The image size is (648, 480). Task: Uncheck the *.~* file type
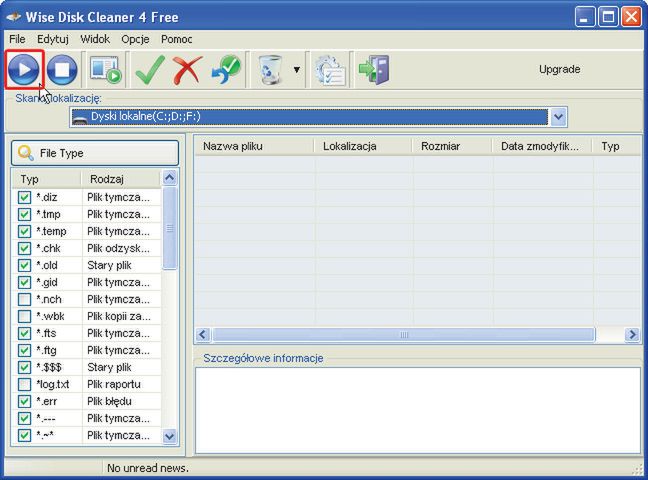(x=24, y=435)
